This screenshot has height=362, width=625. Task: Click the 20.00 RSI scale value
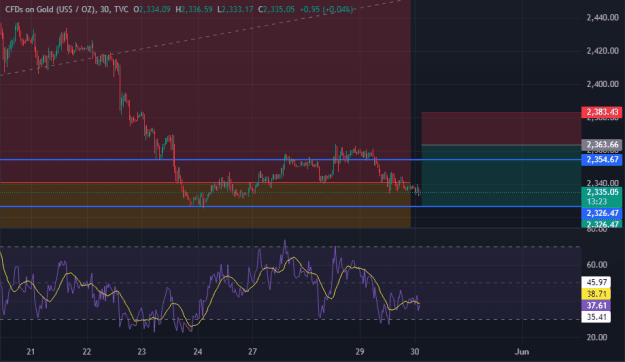(x=597, y=337)
